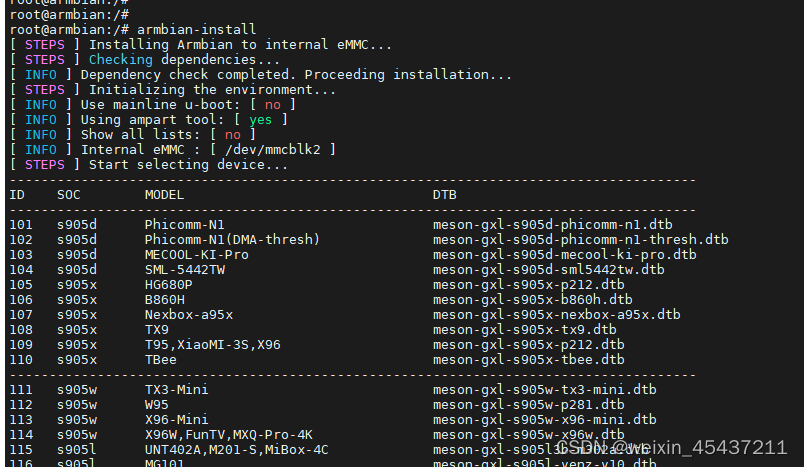The width and height of the screenshot is (804, 467).
Task: Click ID 103 in the device list
Action: coord(21,254)
